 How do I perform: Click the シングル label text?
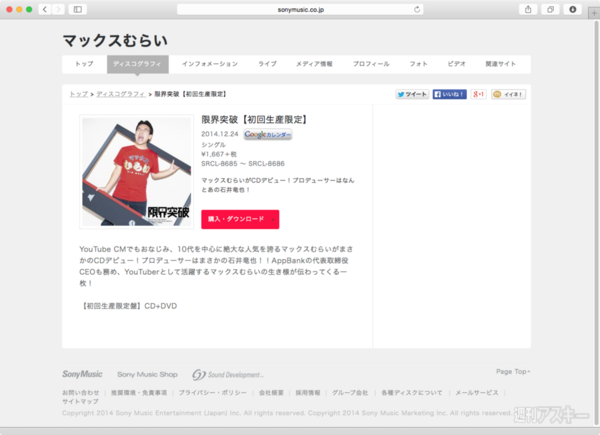pyautogui.click(x=214, y=145)
